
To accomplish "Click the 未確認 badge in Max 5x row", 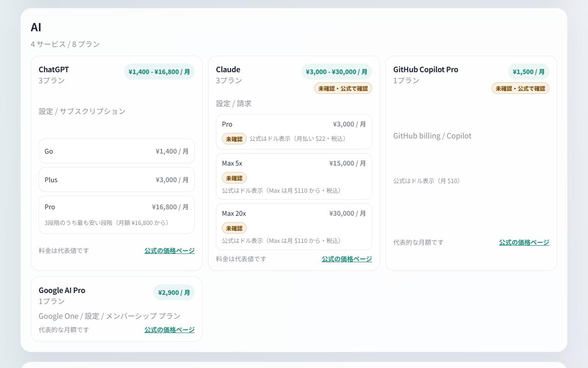I will (234, 178).
